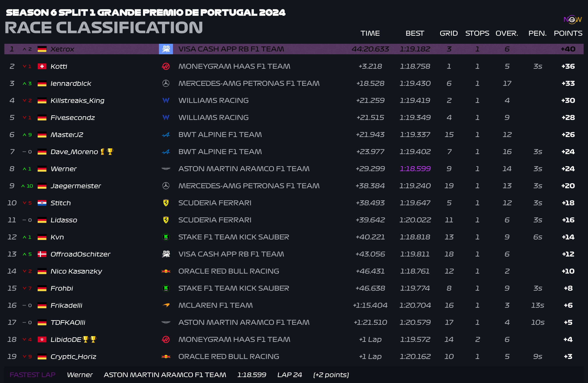Click the MCLAREN F1 TEAM name
The width and height of the screenshot is (588, 383).
(215, 305)
